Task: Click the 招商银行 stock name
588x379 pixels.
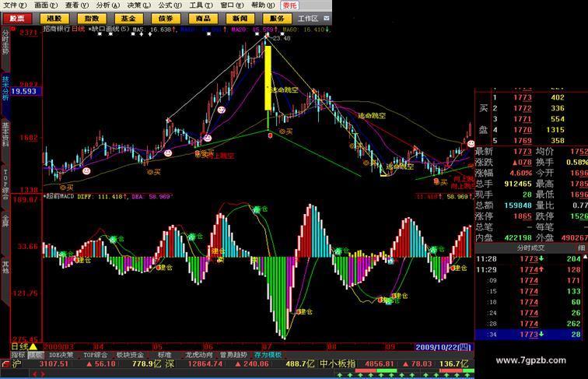Action: [x=56, y=29]
